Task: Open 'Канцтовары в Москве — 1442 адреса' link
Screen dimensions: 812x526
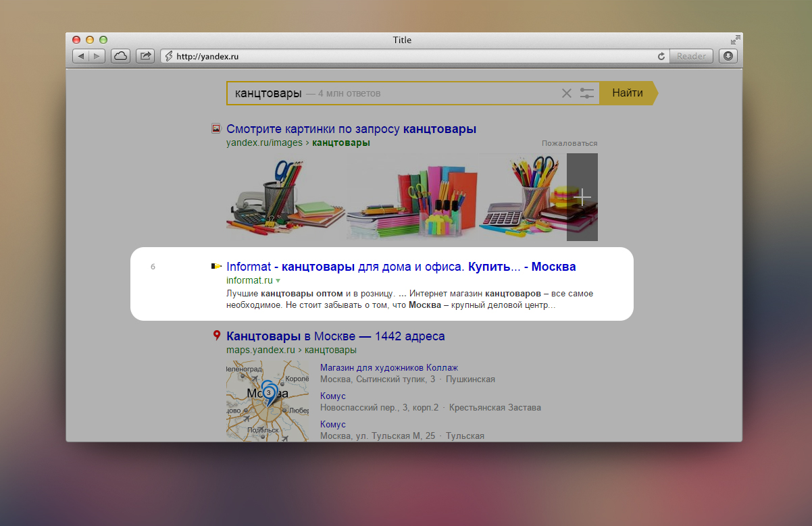Action: (x=336, y=336)
